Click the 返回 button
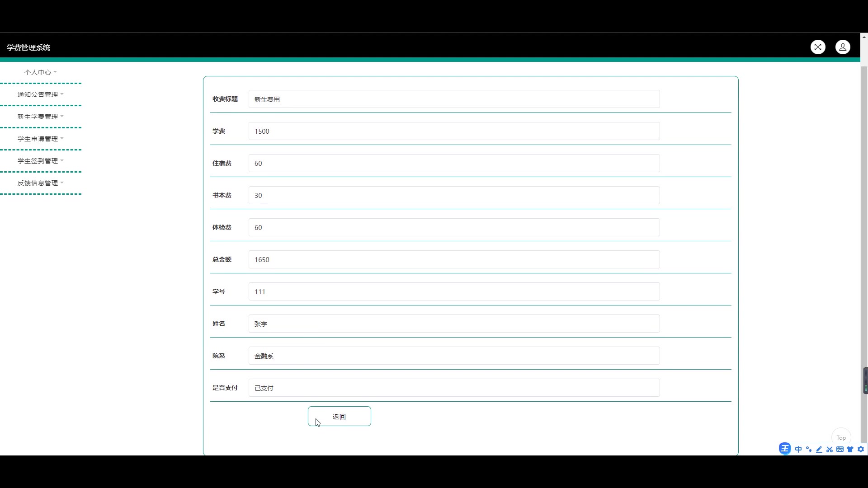 pos(339,416)
